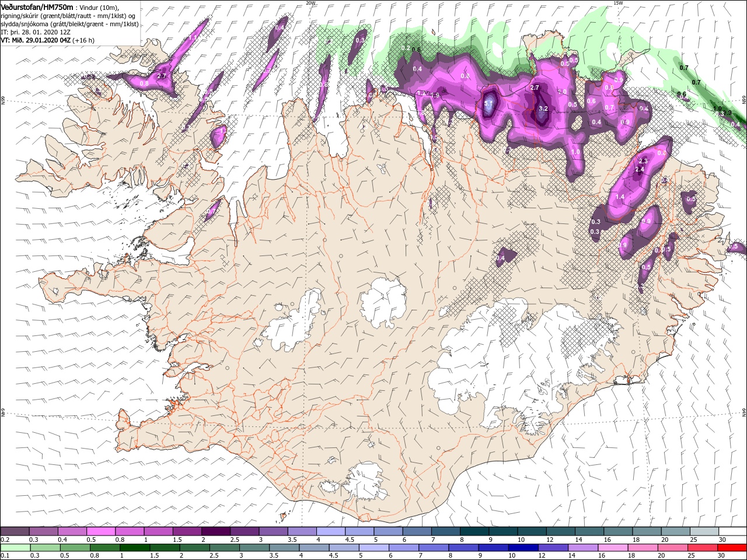
Task: Click the Veðurstofan/HM750m title text
Action: click(x=37, y=6)
